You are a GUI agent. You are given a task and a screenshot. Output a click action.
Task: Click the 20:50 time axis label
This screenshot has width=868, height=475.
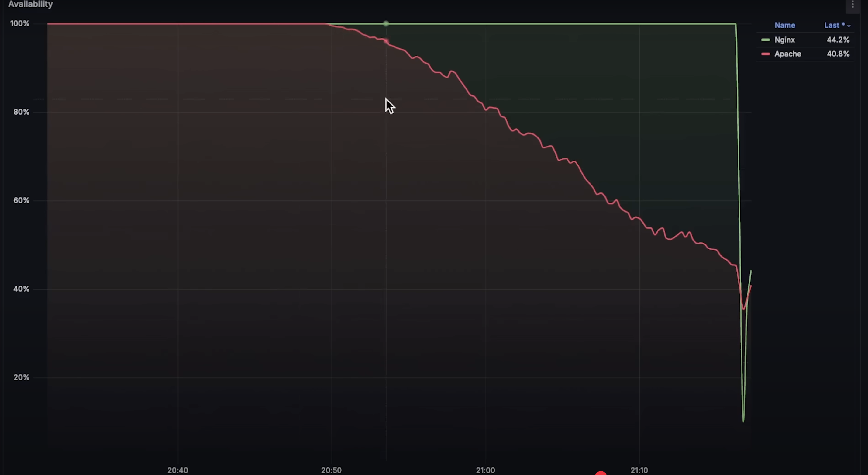[x=331, y=470]
